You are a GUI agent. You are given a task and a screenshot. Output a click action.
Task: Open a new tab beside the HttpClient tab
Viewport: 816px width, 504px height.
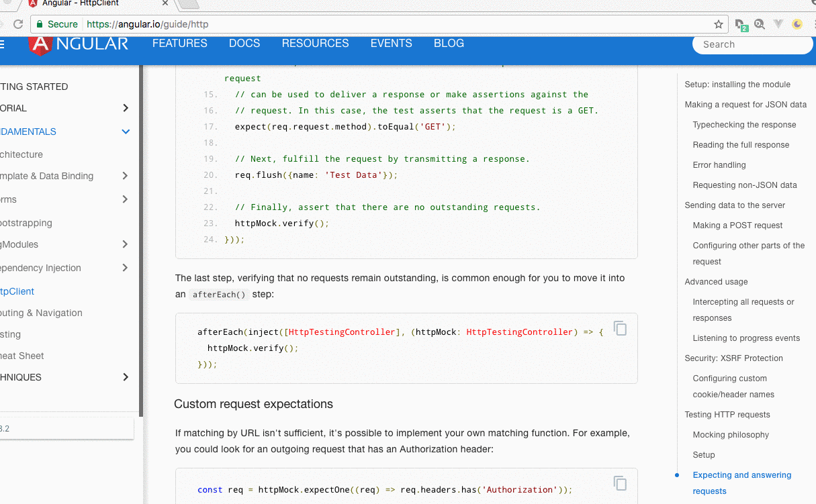(188, 4)
